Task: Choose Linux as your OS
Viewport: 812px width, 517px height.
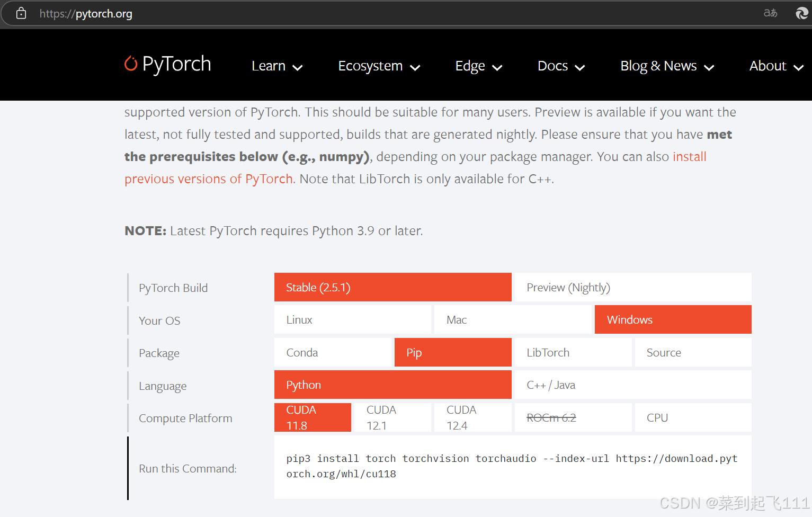Action: click(353, 319)
